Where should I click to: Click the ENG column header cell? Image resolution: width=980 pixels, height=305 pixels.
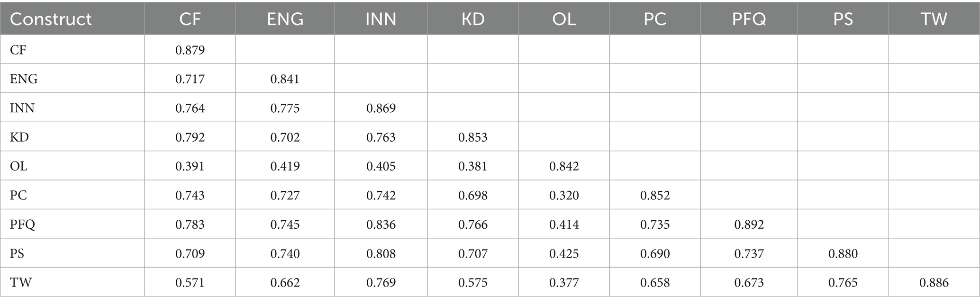point(285,19)
